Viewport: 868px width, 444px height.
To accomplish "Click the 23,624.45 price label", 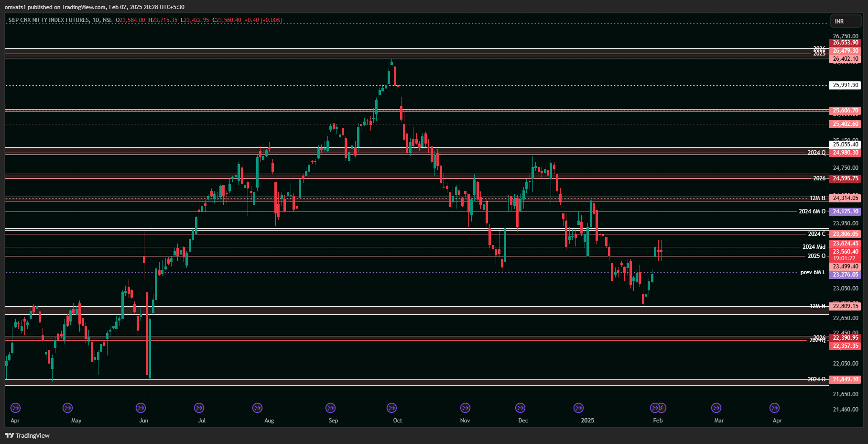I will pos(845,244).
